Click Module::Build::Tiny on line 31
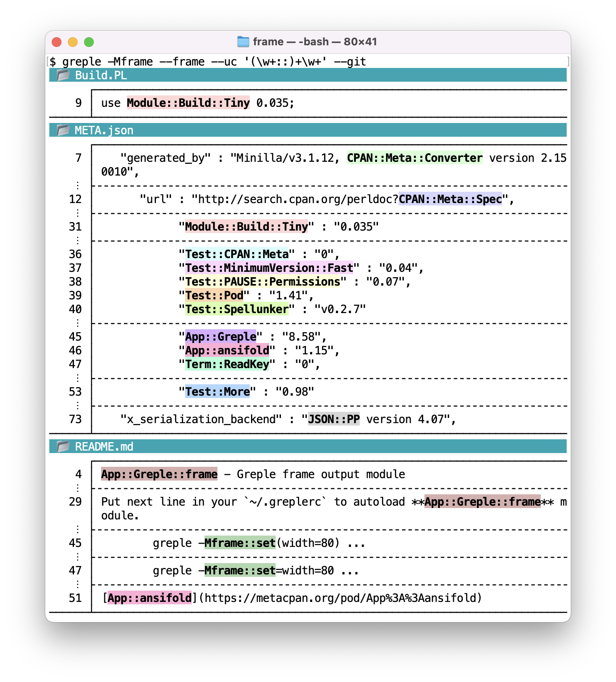Screen dimensions: 616x682 [247, 227]
